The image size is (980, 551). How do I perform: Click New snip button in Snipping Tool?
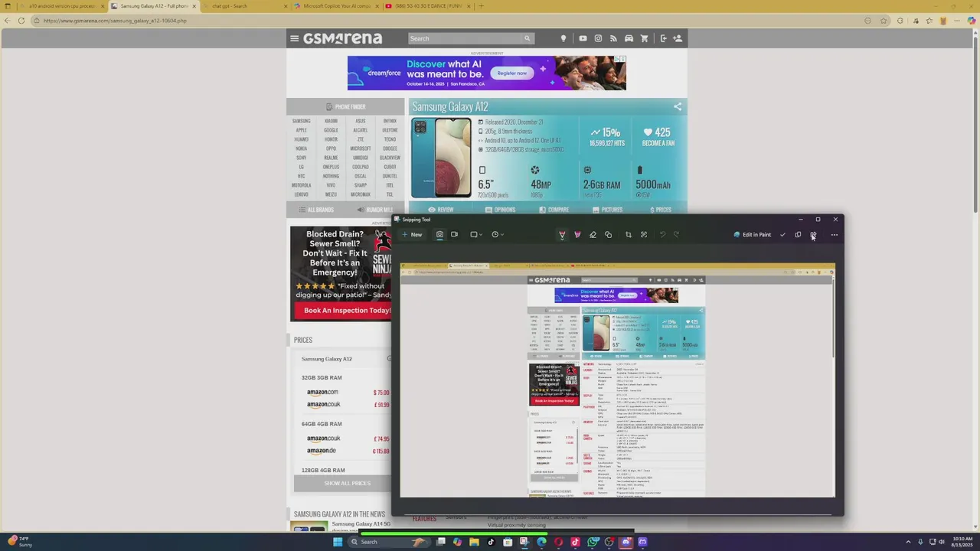[x=412, y=234]
